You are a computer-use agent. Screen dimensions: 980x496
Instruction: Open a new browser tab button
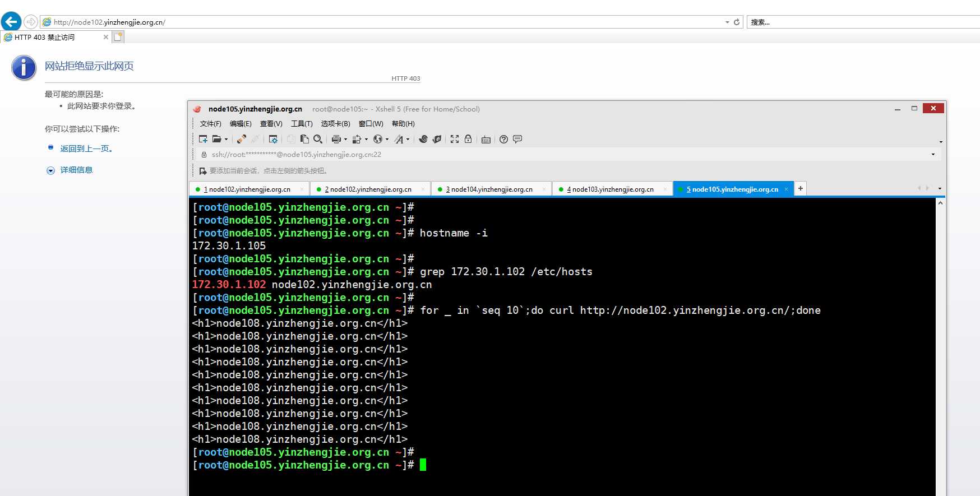pos(118,37)
